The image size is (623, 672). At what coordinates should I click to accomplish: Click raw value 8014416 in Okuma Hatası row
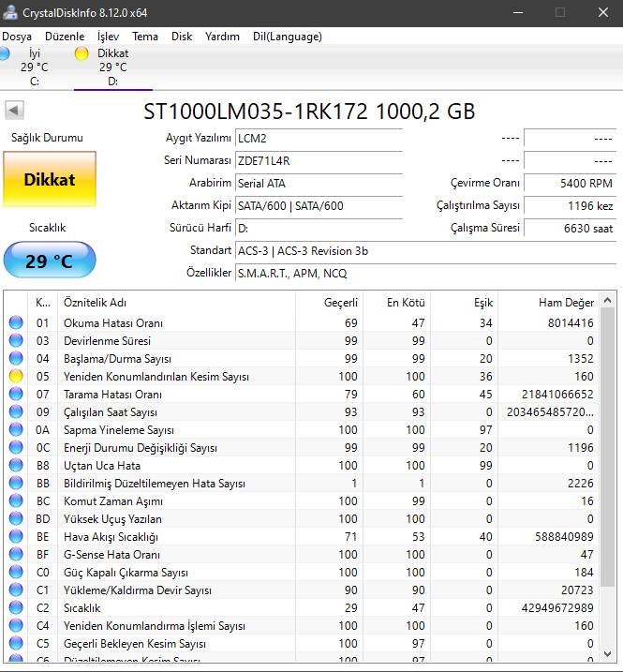click(x=571, y=322)
